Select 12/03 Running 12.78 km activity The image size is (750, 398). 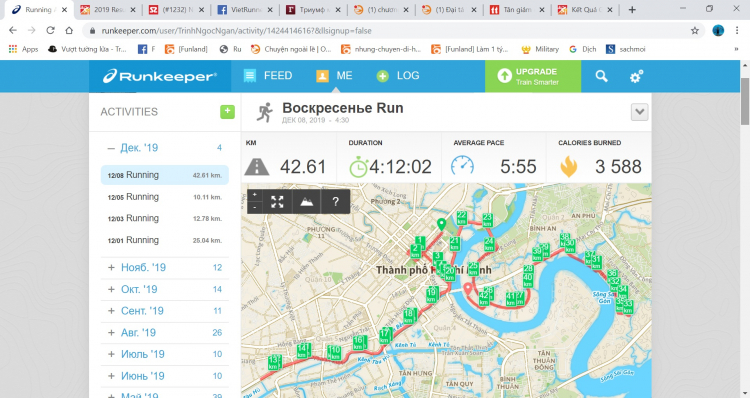(165, 219)
